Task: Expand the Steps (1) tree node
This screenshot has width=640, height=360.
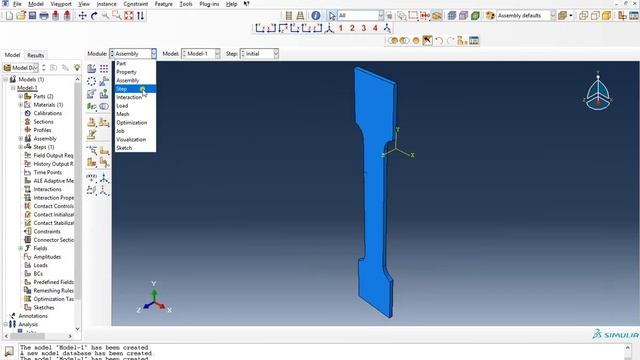Action: click(x=20, y=147)
